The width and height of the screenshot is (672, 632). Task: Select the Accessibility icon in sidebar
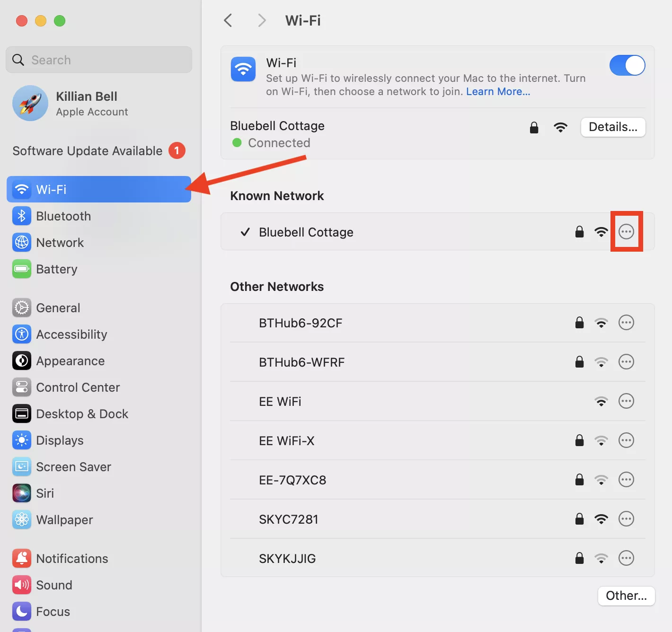pos(22,334)
